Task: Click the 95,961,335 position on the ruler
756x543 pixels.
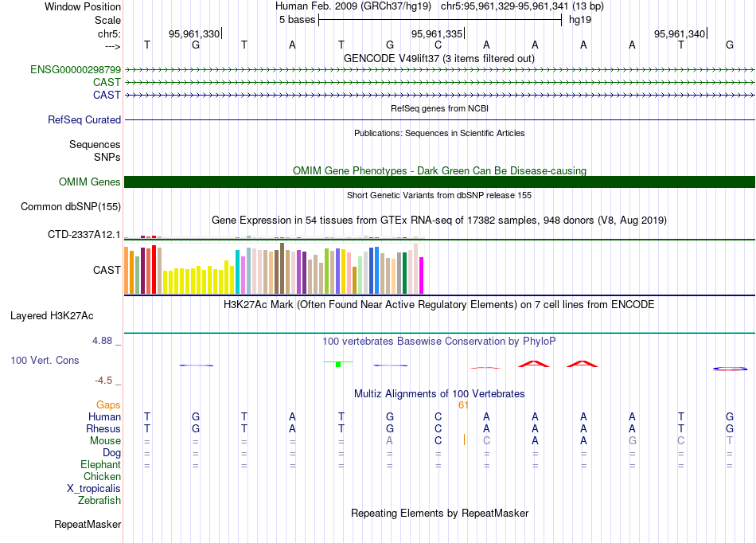Action: (436, 33)
